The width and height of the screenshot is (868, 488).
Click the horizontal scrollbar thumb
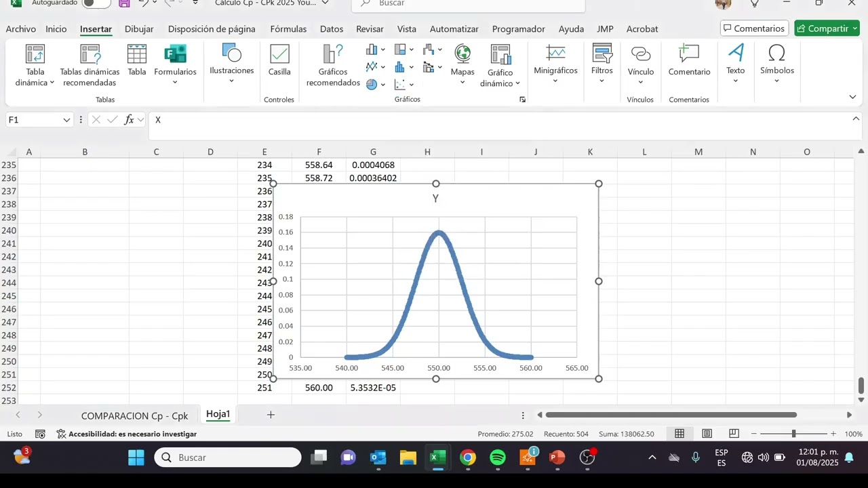click(671, 415)
